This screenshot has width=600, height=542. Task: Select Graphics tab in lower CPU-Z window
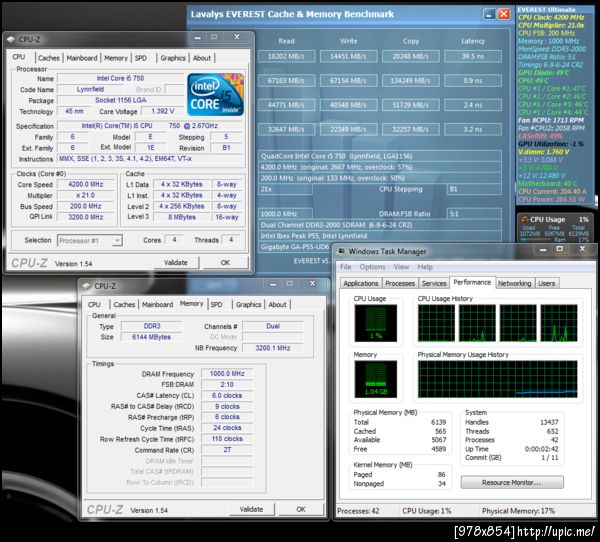248,305
